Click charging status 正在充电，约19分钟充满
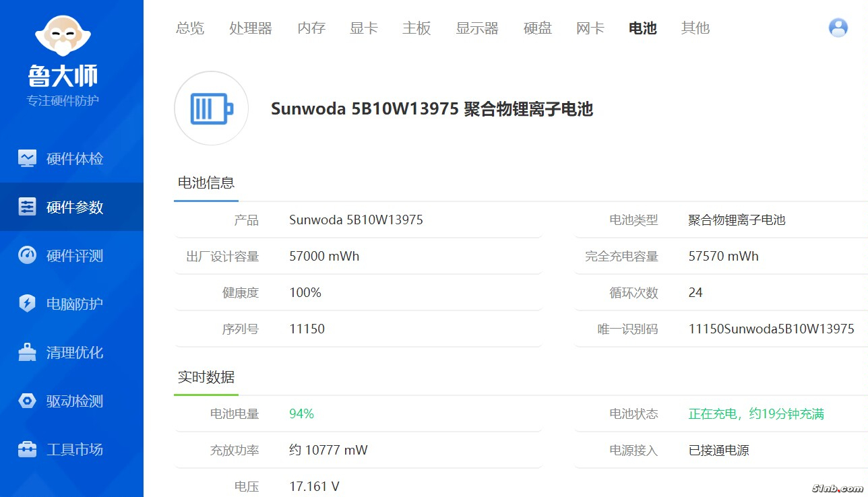Viewport: 868px width, 497px height. tap(756, 413)
